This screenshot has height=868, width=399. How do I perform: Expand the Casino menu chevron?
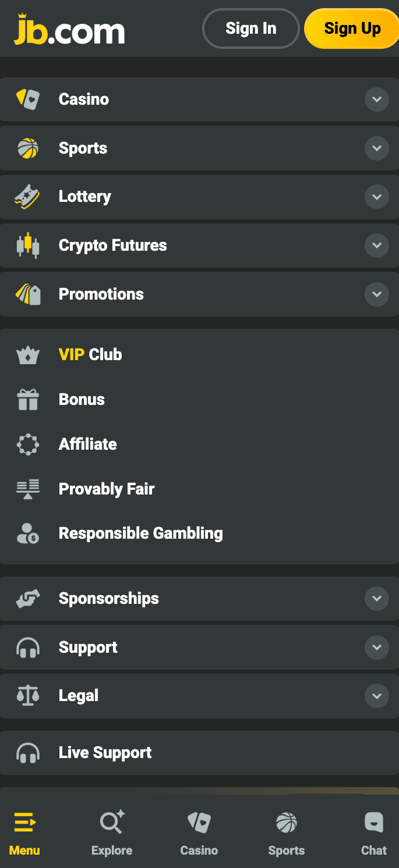376,99
